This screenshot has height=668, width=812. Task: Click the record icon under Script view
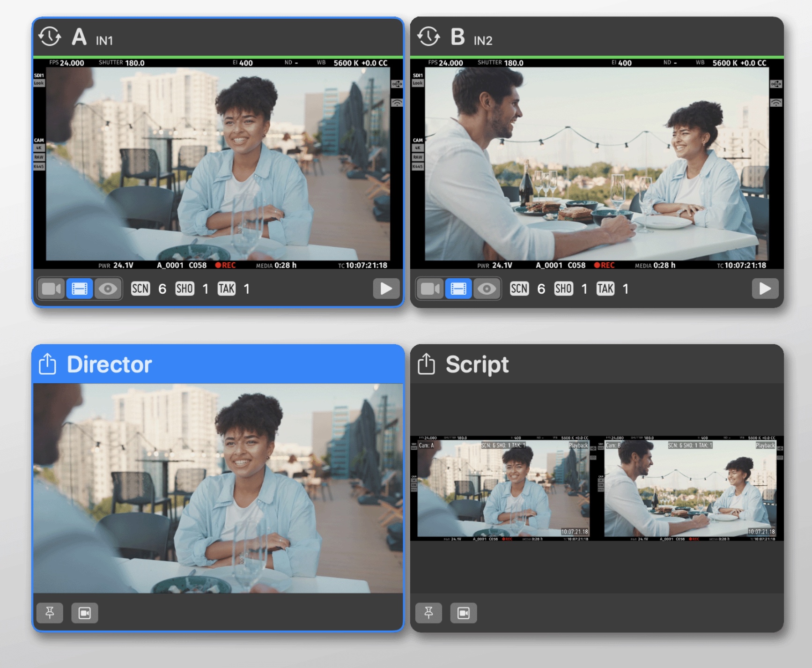[464, 613]
